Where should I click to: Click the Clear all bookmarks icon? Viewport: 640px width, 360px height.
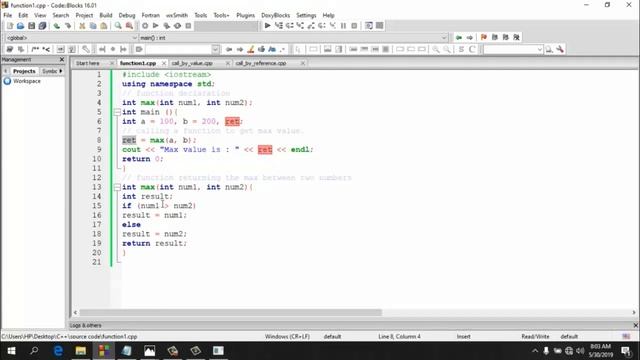516,38
